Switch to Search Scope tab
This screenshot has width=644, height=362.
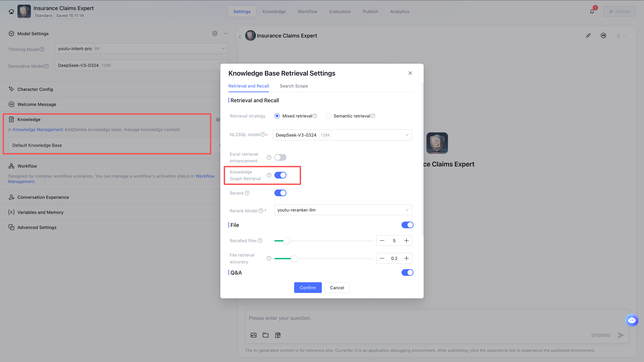click(x=294, y=86)
